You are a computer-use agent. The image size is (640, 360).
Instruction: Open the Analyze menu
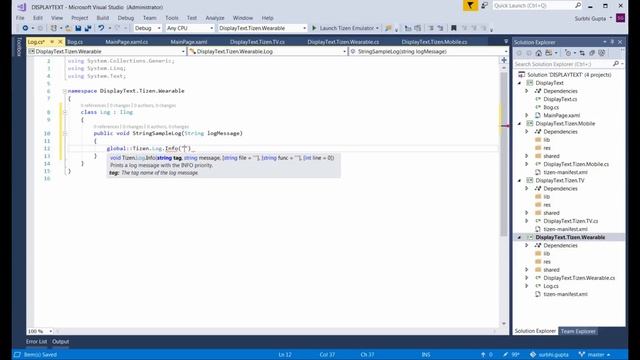215,18
